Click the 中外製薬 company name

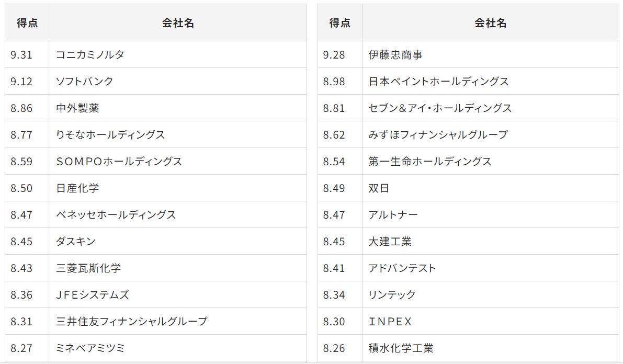point(77,108)
